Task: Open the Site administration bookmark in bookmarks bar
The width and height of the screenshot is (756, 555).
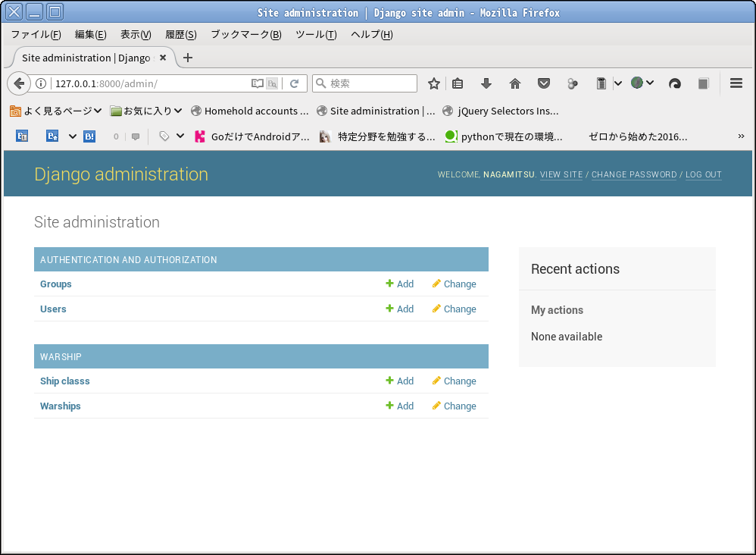Action: pyautogui.click(x=376, y=111)
